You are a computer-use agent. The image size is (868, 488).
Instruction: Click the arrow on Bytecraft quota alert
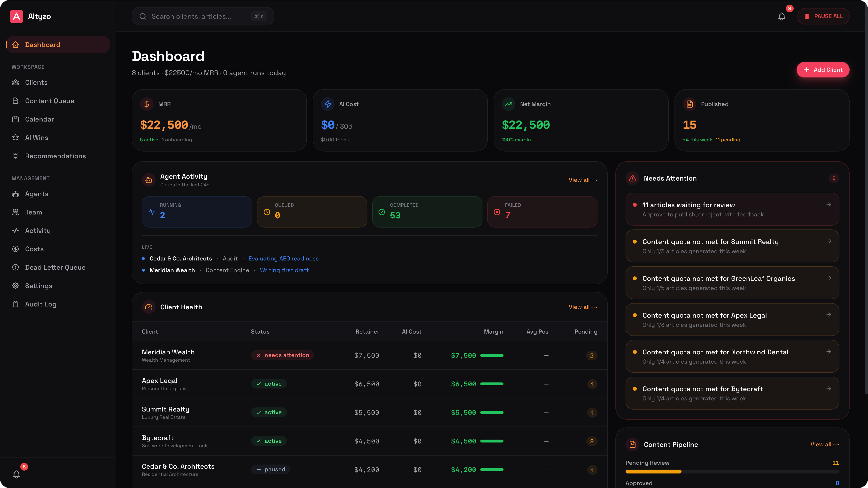[829, 388]
